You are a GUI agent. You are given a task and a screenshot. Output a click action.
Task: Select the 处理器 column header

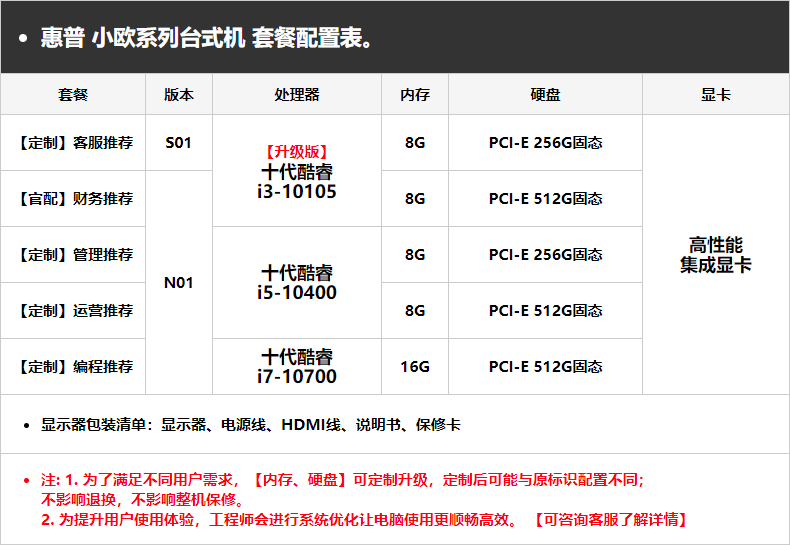tap(297, 94)
